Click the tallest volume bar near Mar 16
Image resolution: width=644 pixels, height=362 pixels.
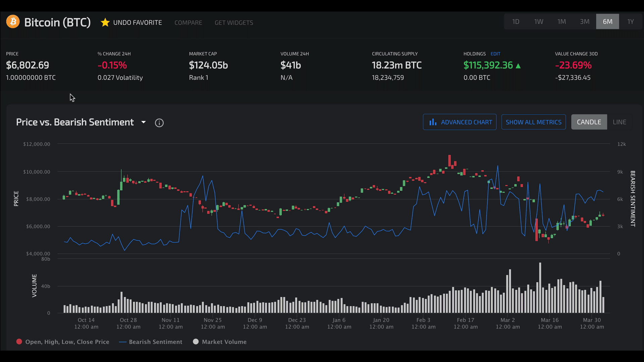click(x=540, y=288)
